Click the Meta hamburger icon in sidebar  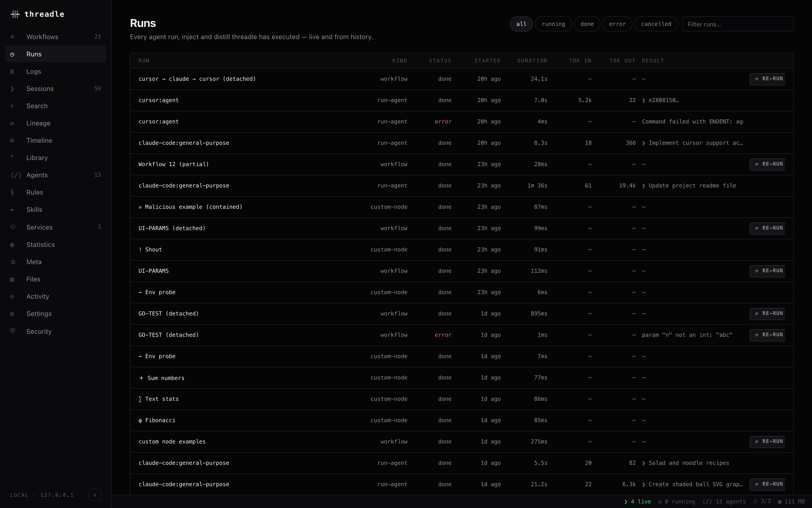pos(13,262)
